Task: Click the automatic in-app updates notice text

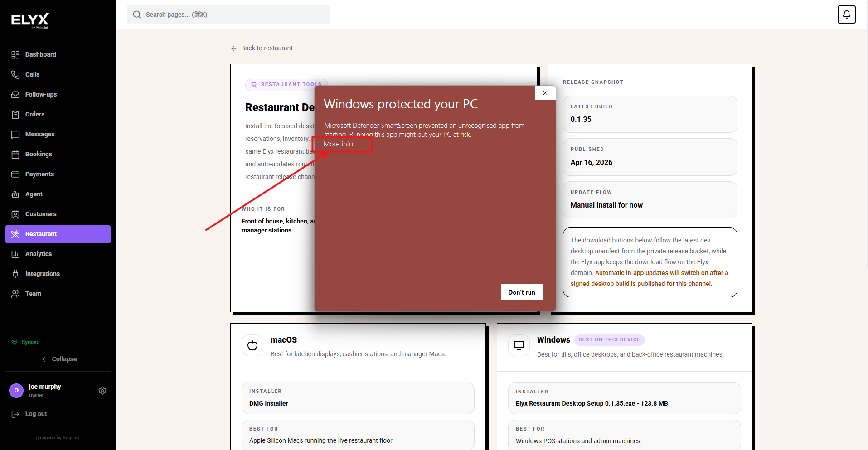Action: tap(650, 278)
